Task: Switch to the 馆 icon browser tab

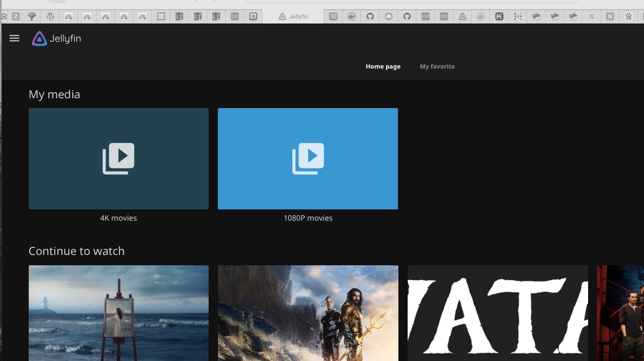Action: (161, 16)
